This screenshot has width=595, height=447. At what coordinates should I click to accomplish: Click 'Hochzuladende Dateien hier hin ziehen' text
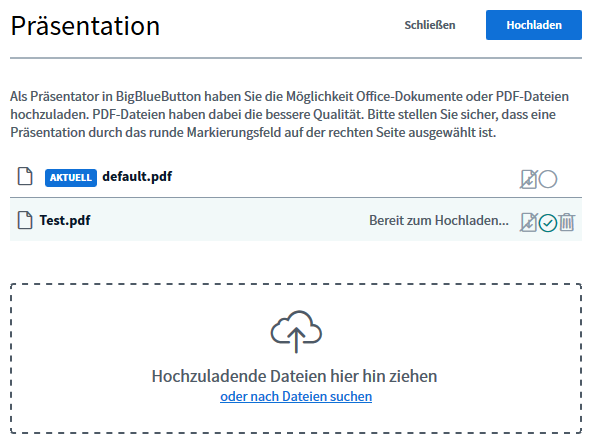click(x=294, y=376)
